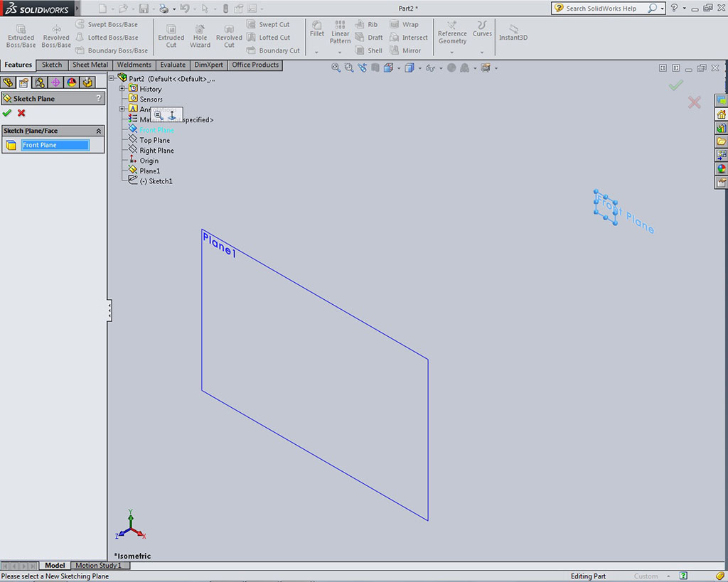Screen dimensions: 728x582
Task: Open the DisplayManager tab icon
Action: [71, 83]
